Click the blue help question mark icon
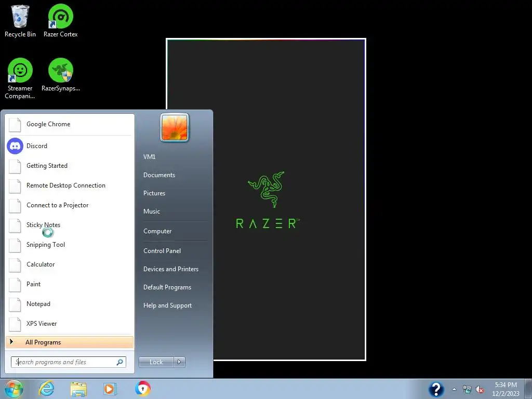The height and width of the screenshot is (399, 532). click(x=436, y=389)
